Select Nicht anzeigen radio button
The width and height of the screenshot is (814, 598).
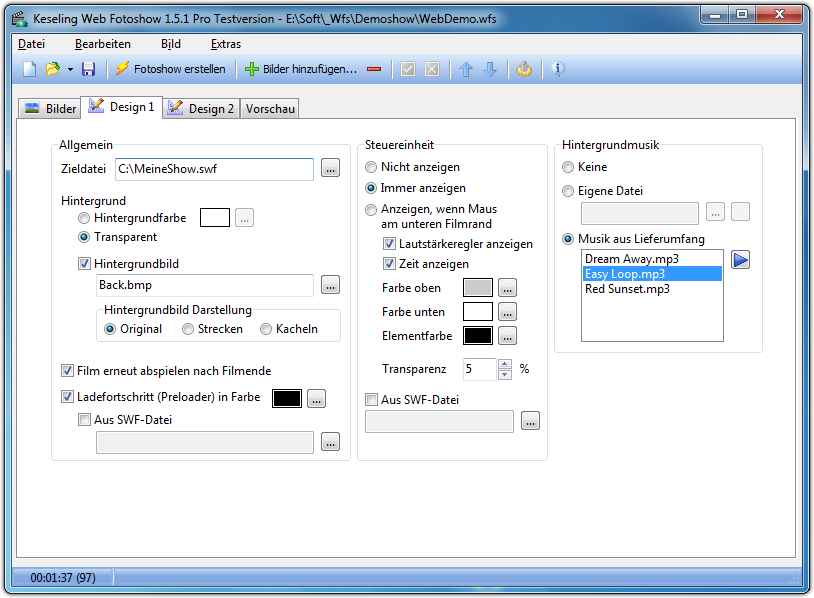(372, 167)
